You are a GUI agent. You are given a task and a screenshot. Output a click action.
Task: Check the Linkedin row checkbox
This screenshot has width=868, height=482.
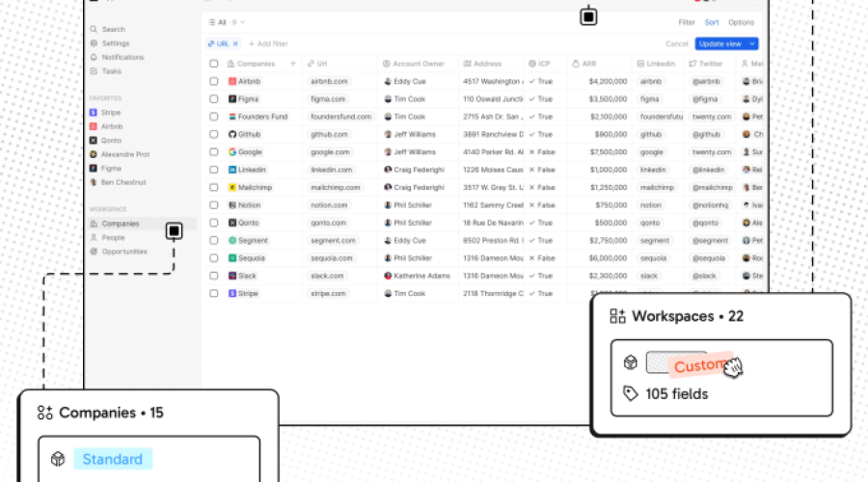click(214, 170)
